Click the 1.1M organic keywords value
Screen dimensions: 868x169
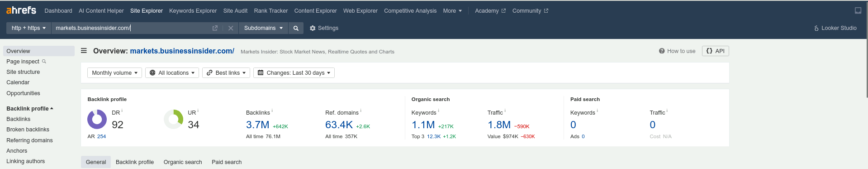[x=423, y=125]
